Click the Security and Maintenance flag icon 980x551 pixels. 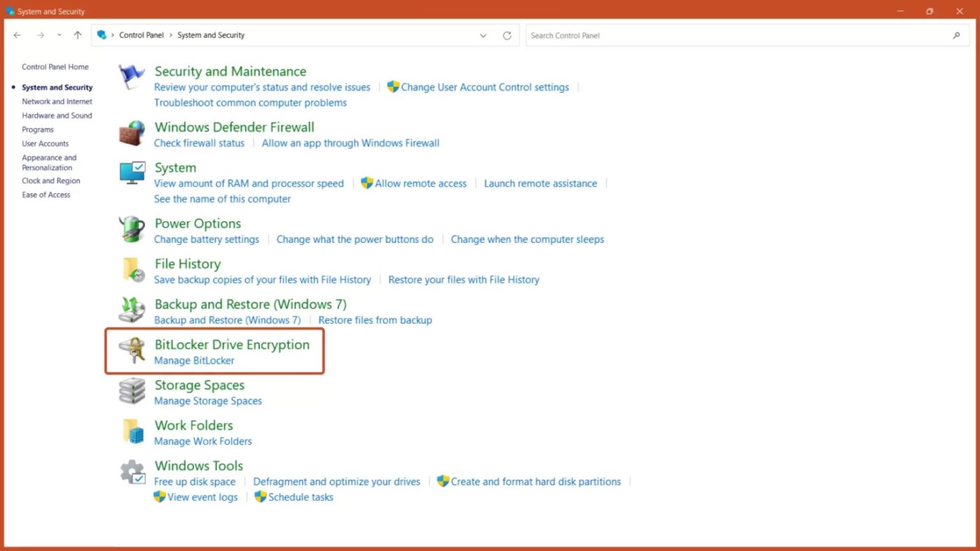[x=132, y=77]
